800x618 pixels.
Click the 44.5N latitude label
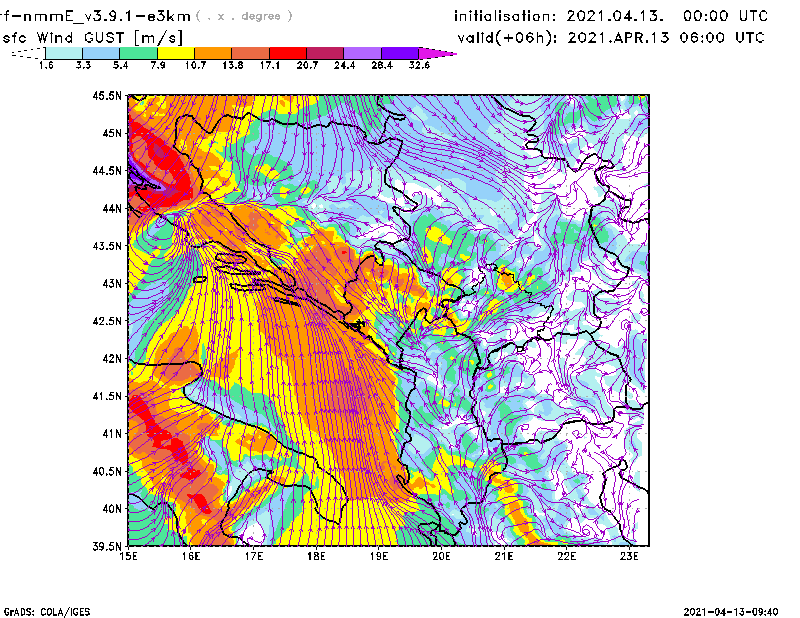coord(107,170)
